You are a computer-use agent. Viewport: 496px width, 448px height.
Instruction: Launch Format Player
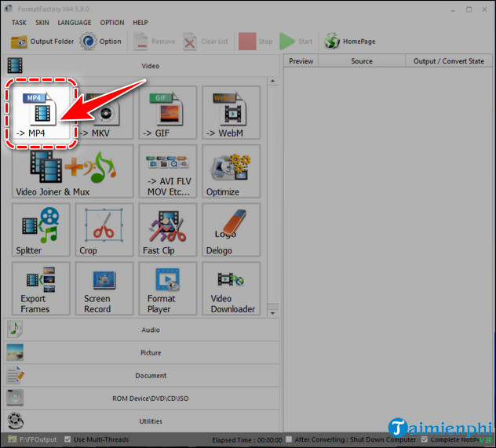168,289
